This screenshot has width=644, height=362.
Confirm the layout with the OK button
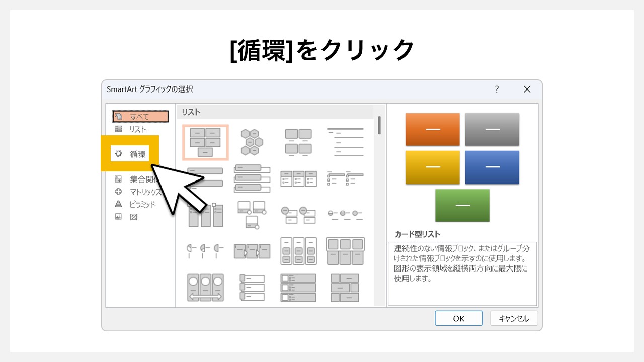[458, 318]
